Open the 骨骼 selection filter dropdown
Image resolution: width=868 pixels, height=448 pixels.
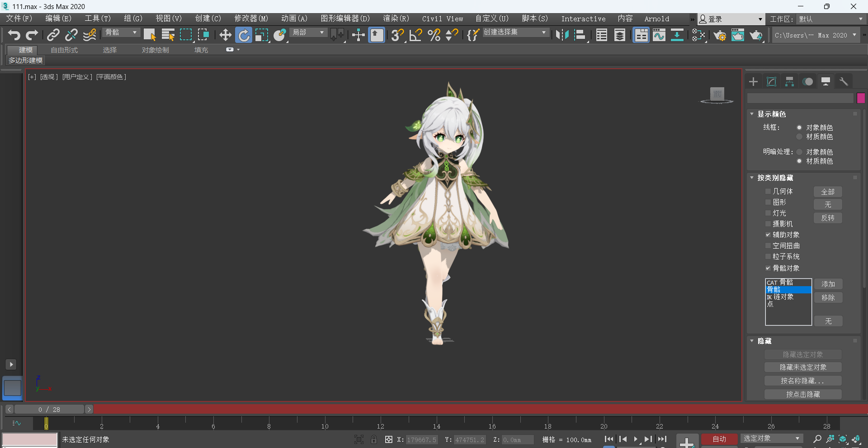[x=121, y=33]
